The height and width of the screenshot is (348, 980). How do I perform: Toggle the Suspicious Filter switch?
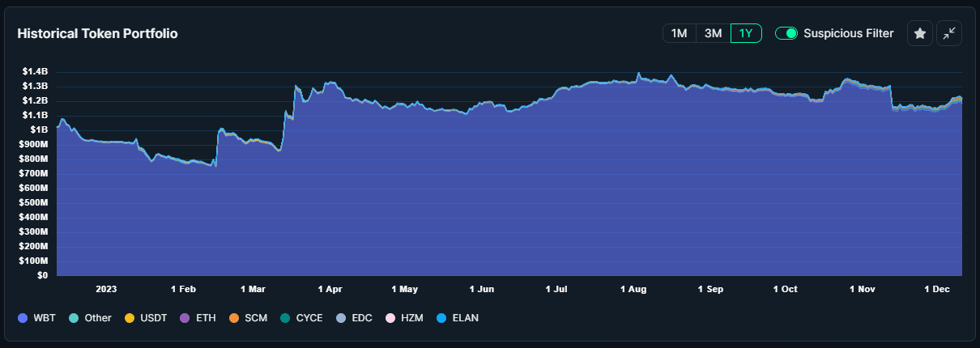pyautogui.click(x=786, y=33)
